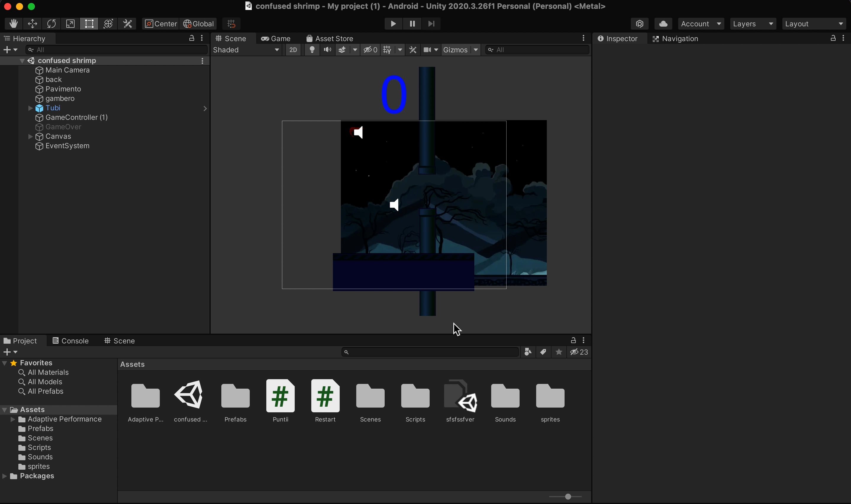Switch to the Game tab
The image size is (851, 504).
tap(275, 39)
